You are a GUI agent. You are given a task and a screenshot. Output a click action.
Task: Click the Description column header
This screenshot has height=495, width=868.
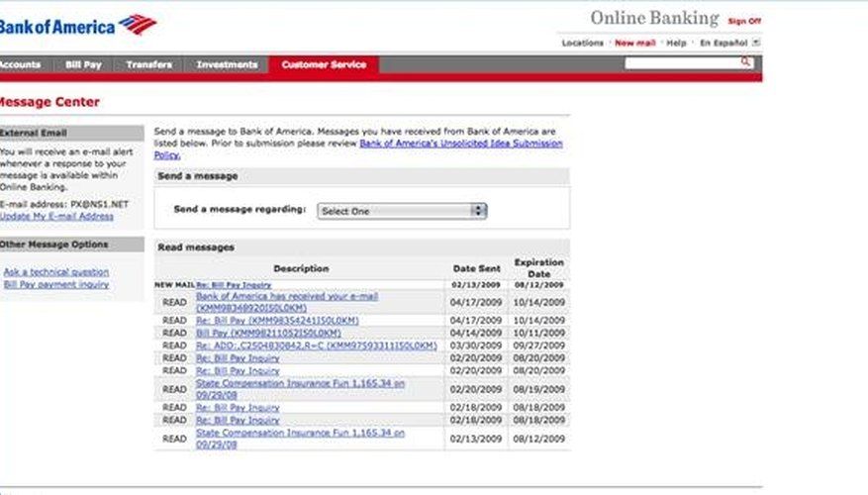click(x=301, y=268)
